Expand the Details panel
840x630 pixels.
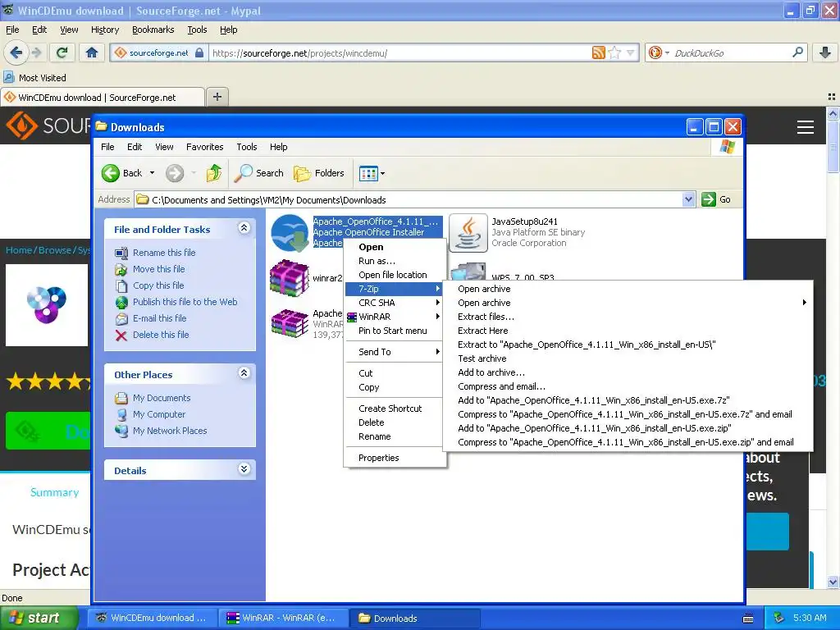pyautogui.click(x=244, y=469)
